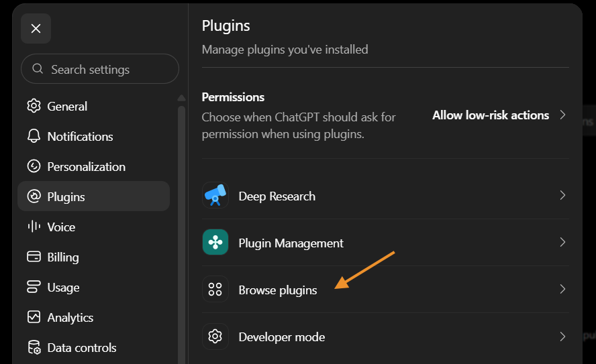The height and width of the screenshot is (364, 596).
Task: Click the Personalization icon in sidebar
Action: [x=34, y=166]
